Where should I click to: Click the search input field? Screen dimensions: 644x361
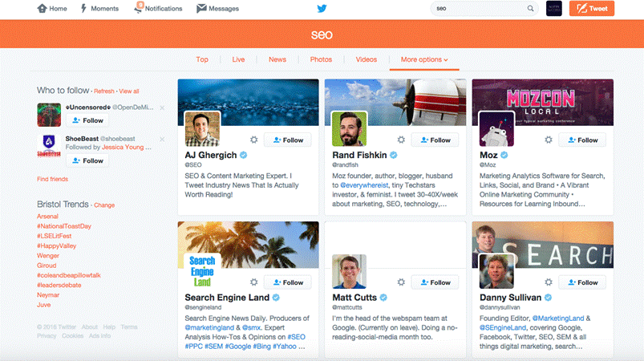(479, 9)
